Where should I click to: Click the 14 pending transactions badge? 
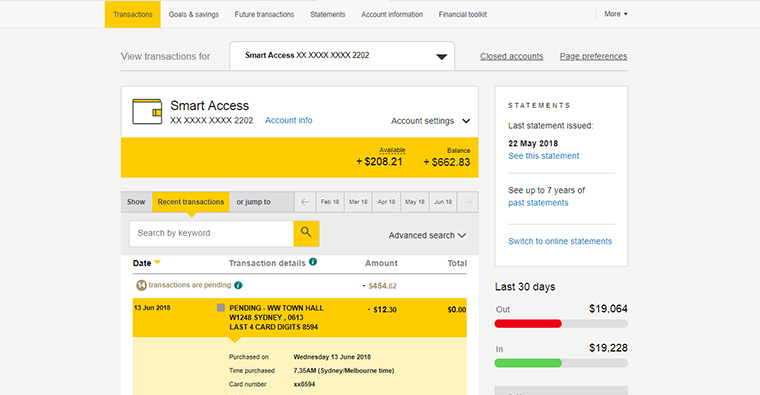[x=141, y=285]
